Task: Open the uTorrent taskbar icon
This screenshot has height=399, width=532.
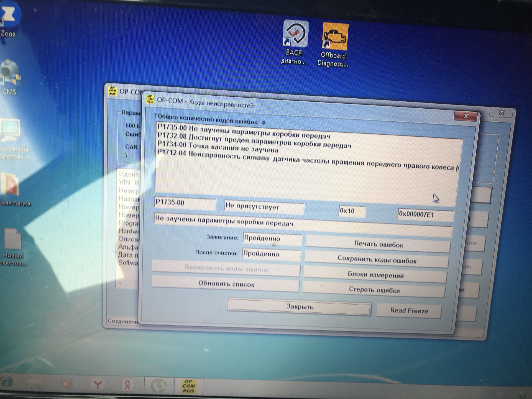Action: pos(158,386)
